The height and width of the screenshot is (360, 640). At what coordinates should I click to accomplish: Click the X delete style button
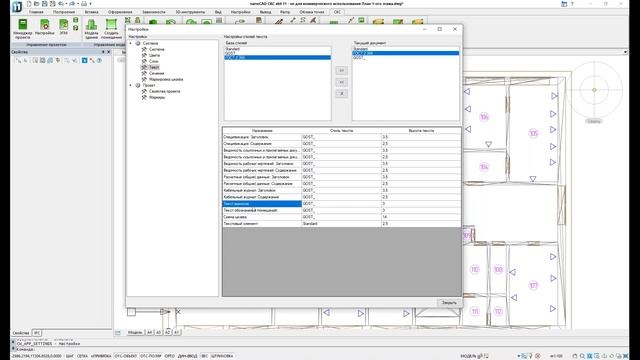342,93
